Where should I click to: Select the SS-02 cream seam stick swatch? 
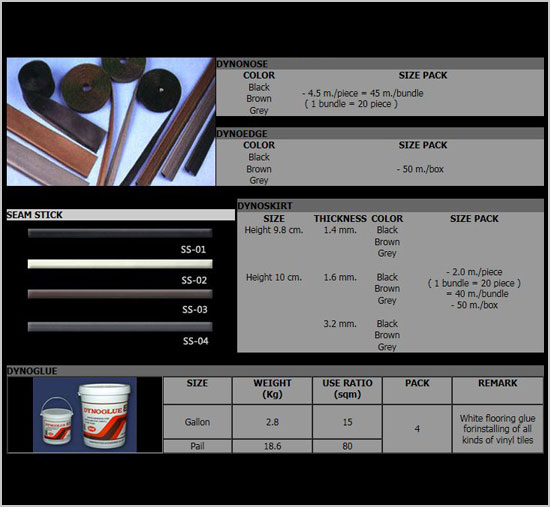pyautogui.click(x=120, y=264)
